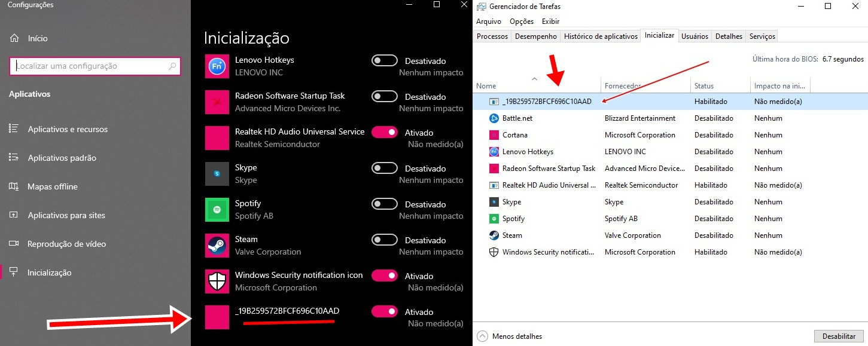Sort Task Manager list by Nome column

point(537,85)
